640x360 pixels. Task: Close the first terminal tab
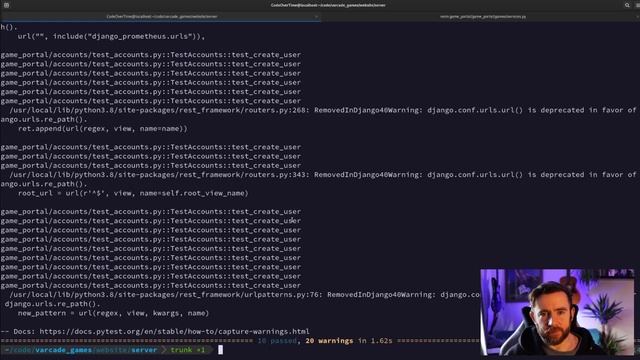coord(316,17)
